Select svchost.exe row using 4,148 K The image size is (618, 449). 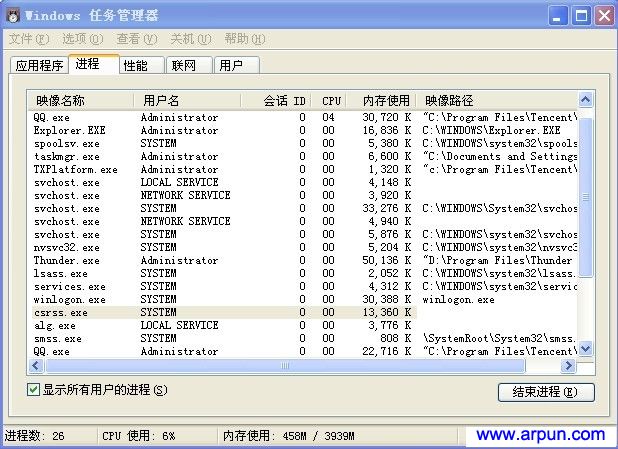click(x=303, y=183)
